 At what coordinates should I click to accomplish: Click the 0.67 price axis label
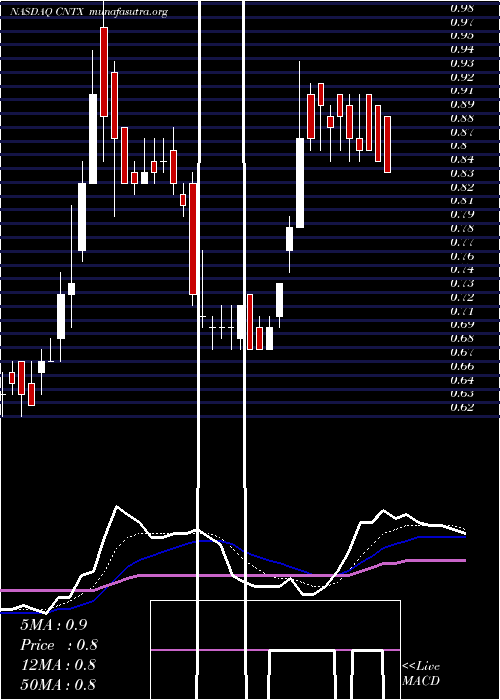coord(462,353)
